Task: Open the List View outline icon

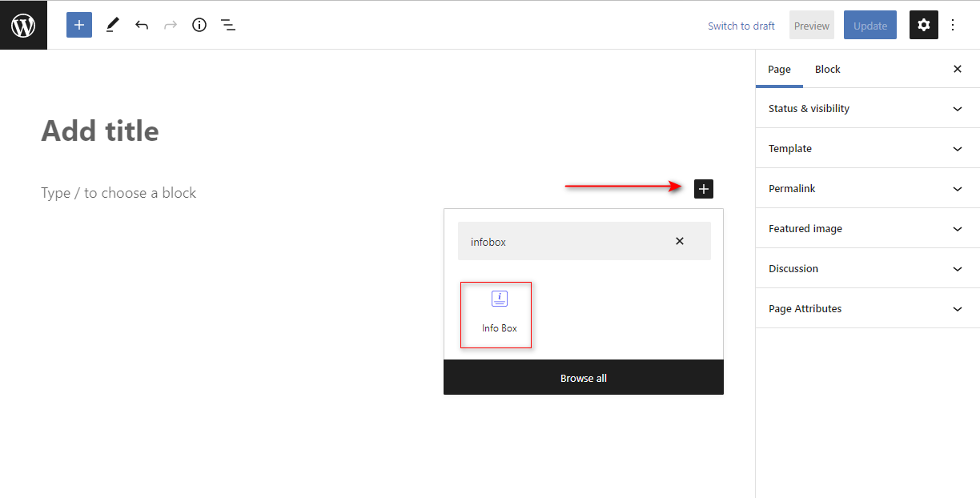Action: (x=228, y=25)
